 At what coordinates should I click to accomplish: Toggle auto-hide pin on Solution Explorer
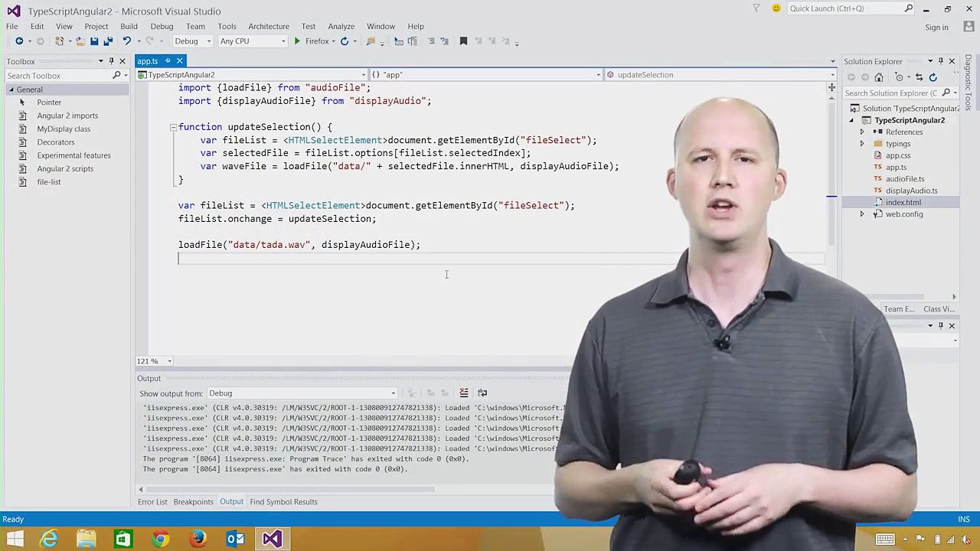pos(941,61)
